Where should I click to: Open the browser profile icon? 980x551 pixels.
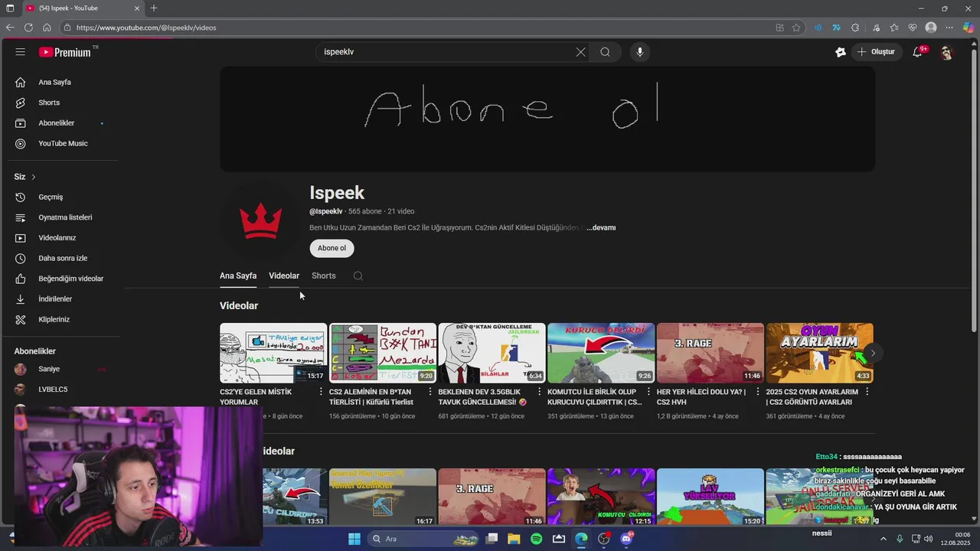click(931, 28)
